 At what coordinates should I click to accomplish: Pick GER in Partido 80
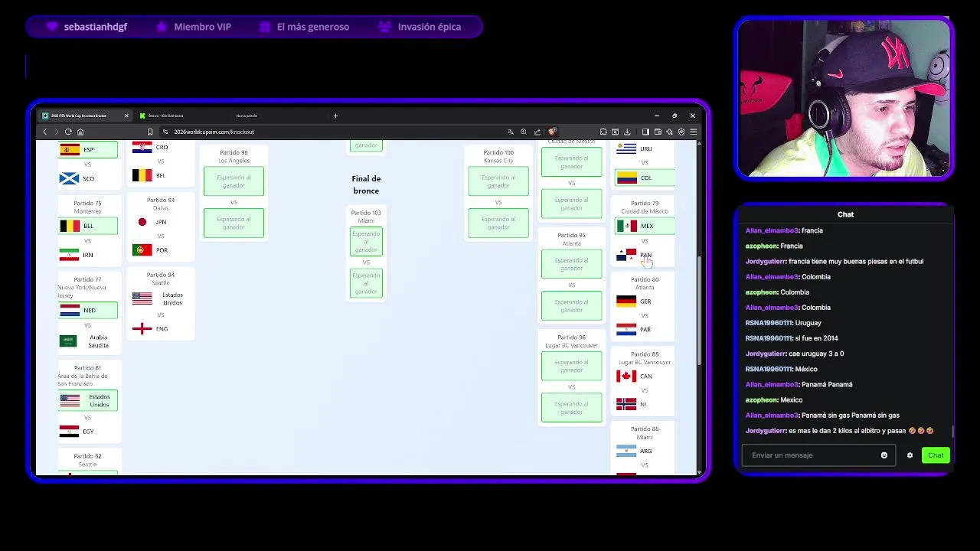coord(645,302)
